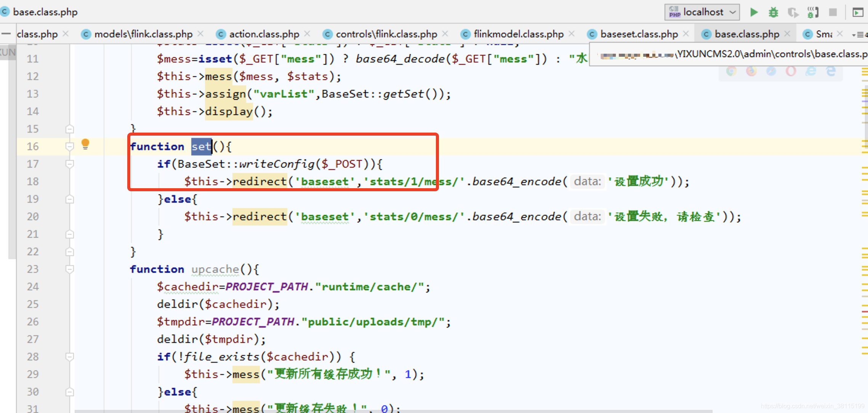This screenshot has height=413, width=868.
Task: Click the horizontal scrollbar at editor bottom
Action: pyautogui.click(x=393, y=411)
